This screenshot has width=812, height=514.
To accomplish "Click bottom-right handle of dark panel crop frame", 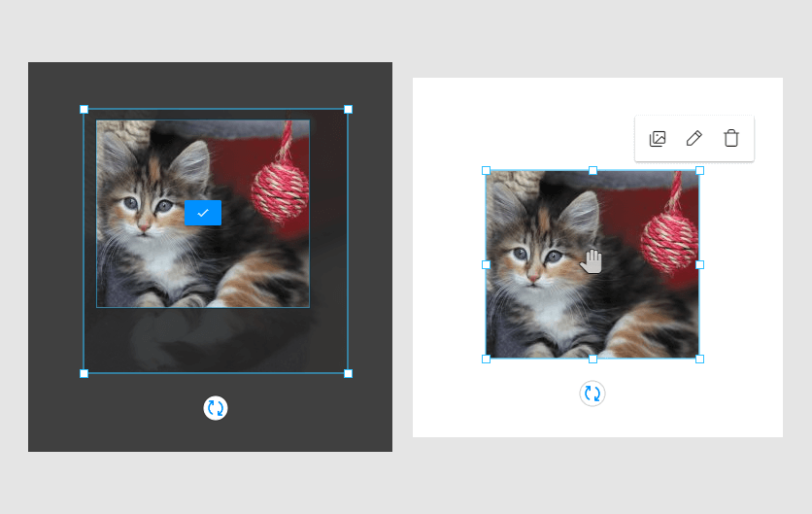I will (x=348, y=373).
